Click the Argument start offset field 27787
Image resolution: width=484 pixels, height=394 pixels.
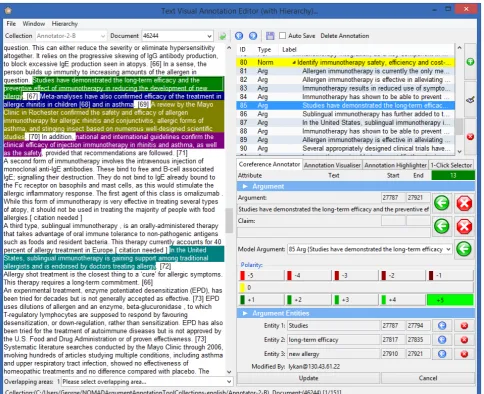click(393, 198)
